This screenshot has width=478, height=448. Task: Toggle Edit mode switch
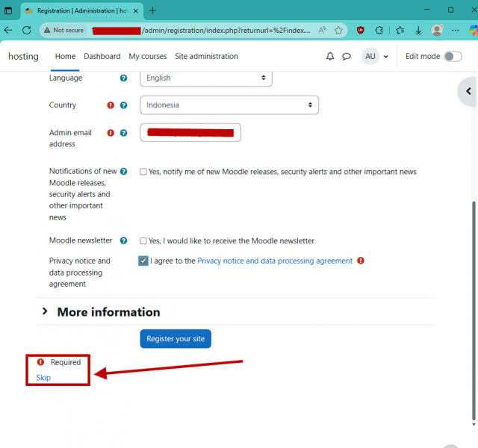(453, 57)
